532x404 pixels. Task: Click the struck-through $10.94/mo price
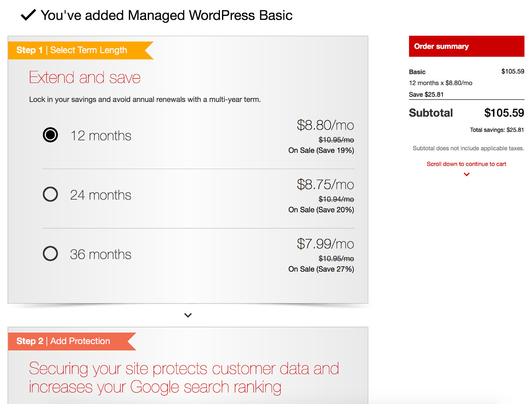click(x=336, y=199)
